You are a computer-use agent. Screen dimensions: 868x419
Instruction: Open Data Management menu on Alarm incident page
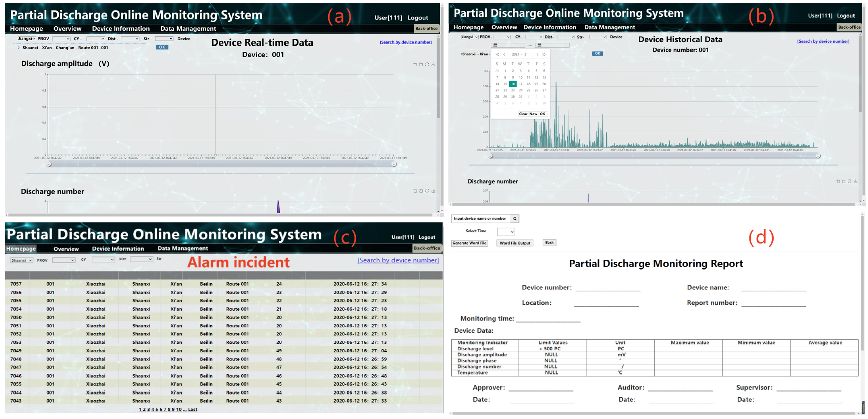[183, 249]
